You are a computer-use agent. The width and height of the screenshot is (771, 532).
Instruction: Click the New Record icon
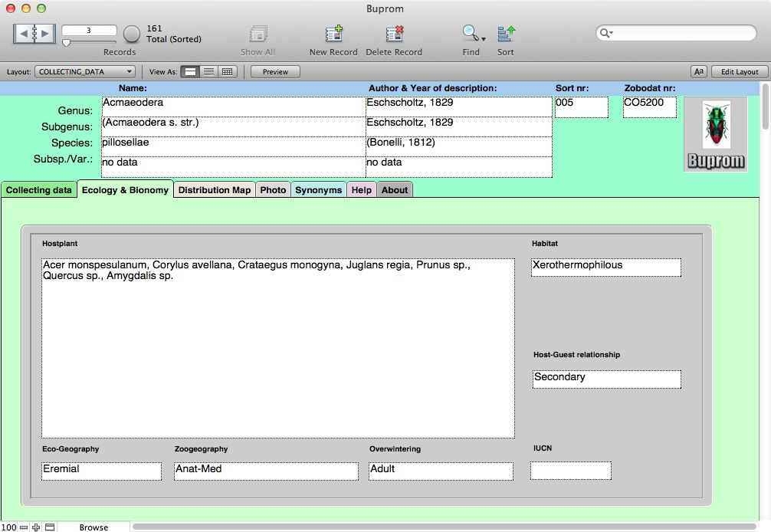tap(333, 34)
